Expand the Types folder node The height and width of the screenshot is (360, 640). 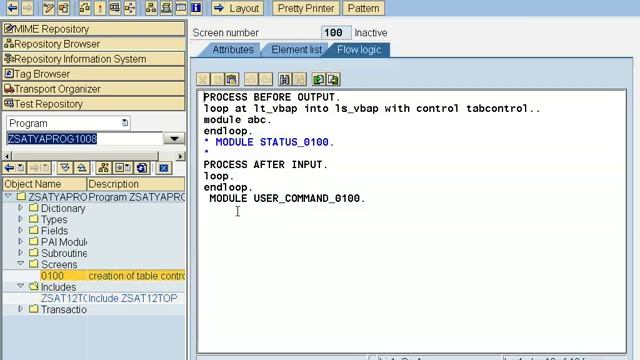20,219
